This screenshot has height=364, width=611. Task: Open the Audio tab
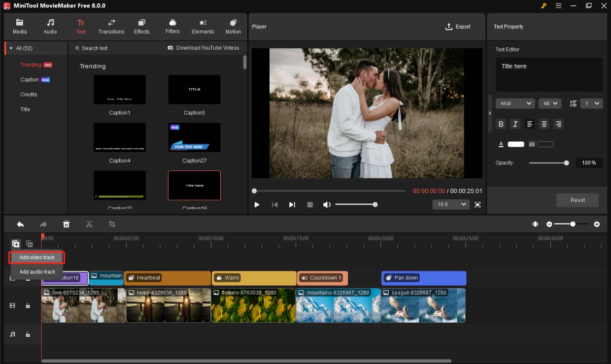pos(50,27)
